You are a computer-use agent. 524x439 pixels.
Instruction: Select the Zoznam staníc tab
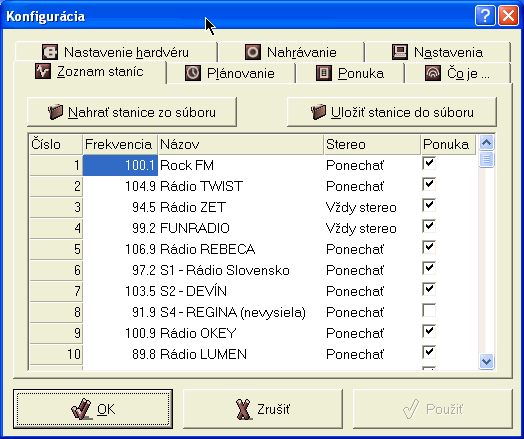coord(90,71)
